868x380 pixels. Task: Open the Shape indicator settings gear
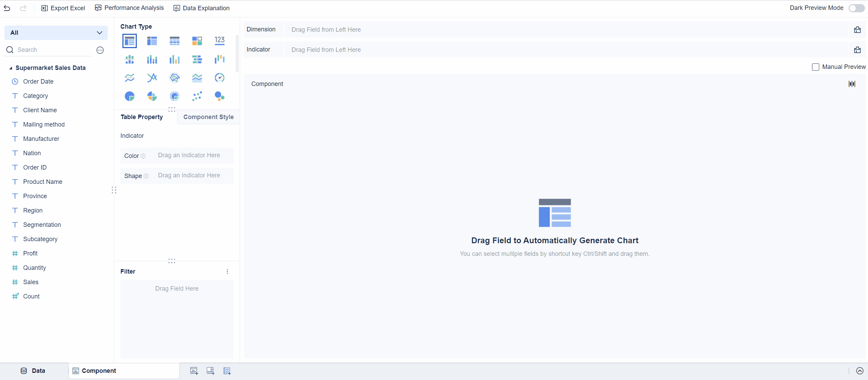tap(147, 176)
